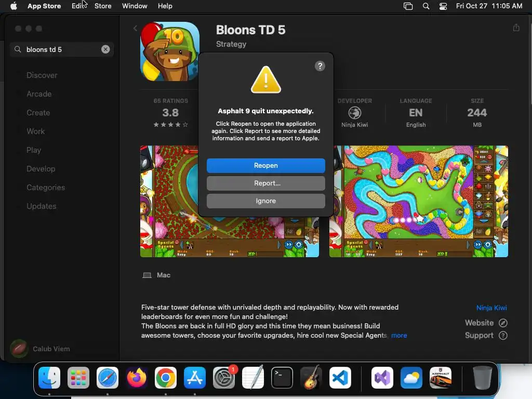Open Launchpad from the Dock

point(78,378)
